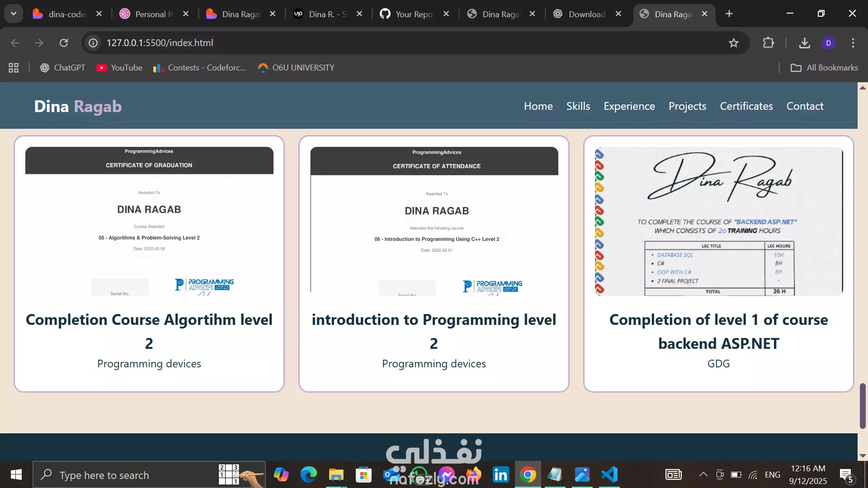Image resolution: width=868 pixels, height=488 pixels.
Task: Open the Chrome downloads icon
Action: coord(804,43)
